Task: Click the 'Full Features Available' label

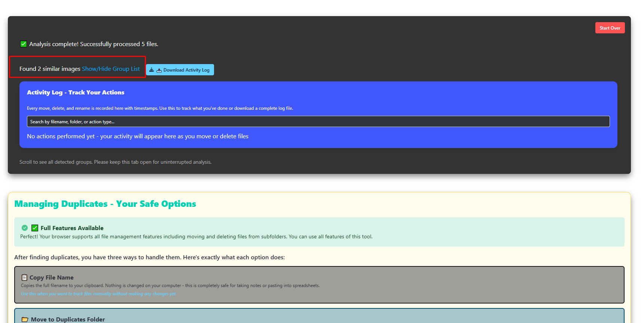Action: 72,228
